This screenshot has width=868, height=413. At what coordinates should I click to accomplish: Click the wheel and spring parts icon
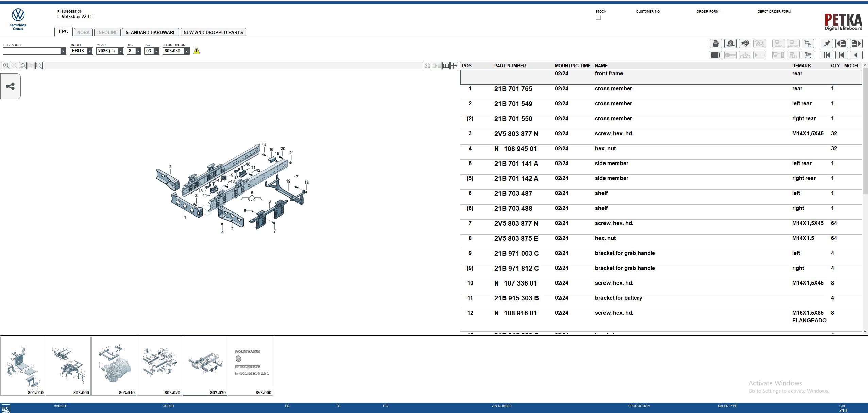tap(730, 44)
